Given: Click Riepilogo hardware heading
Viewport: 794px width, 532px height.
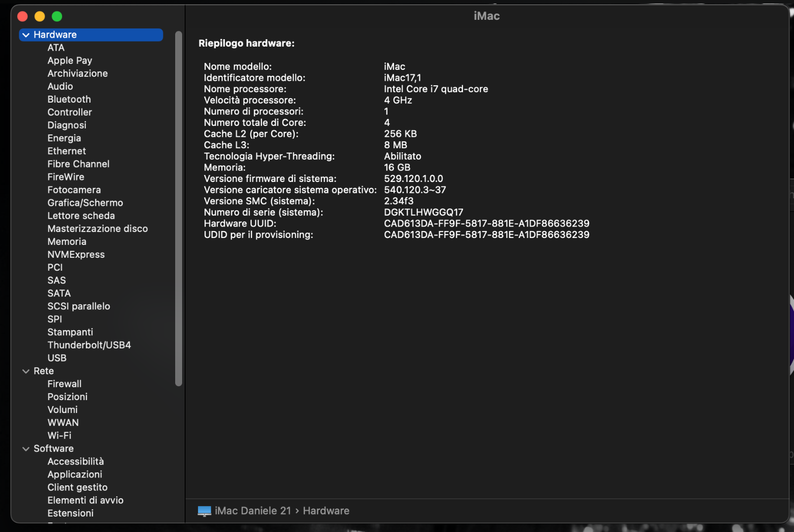Looking at the screenshot, I should (247, 43).
